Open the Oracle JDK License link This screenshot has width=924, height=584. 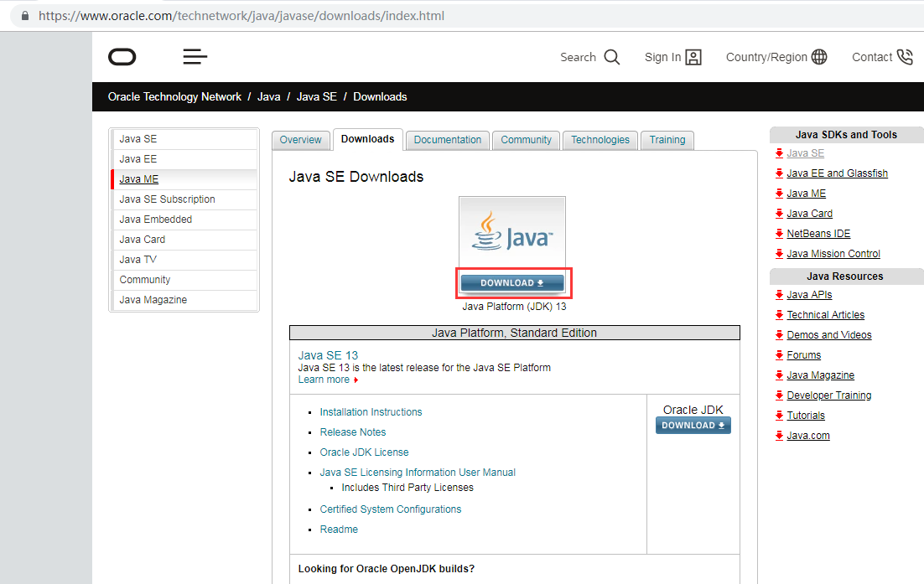pos(364,452)
